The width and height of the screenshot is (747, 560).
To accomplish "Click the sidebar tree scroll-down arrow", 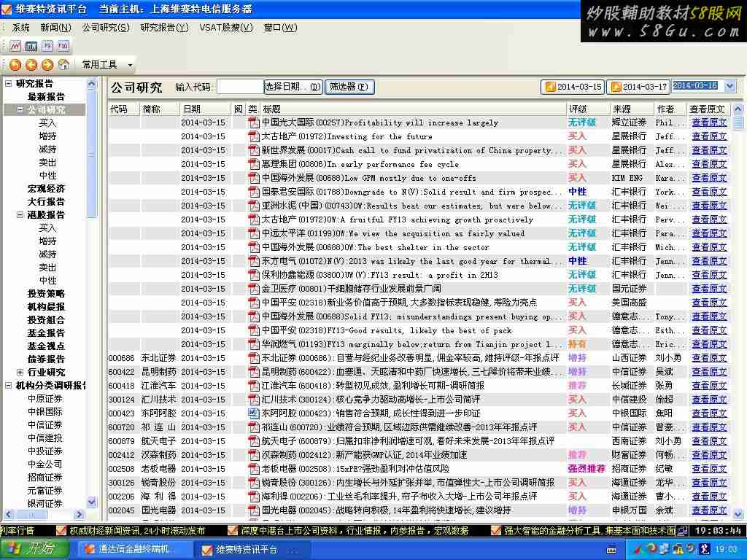I will point(92,502).
